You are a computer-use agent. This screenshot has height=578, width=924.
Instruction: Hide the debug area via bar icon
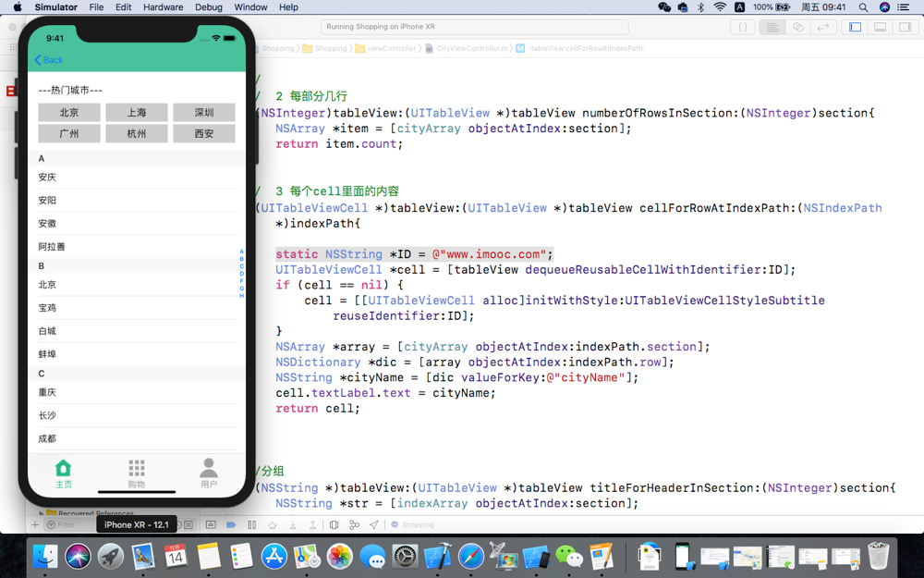(x=211, y=524)
